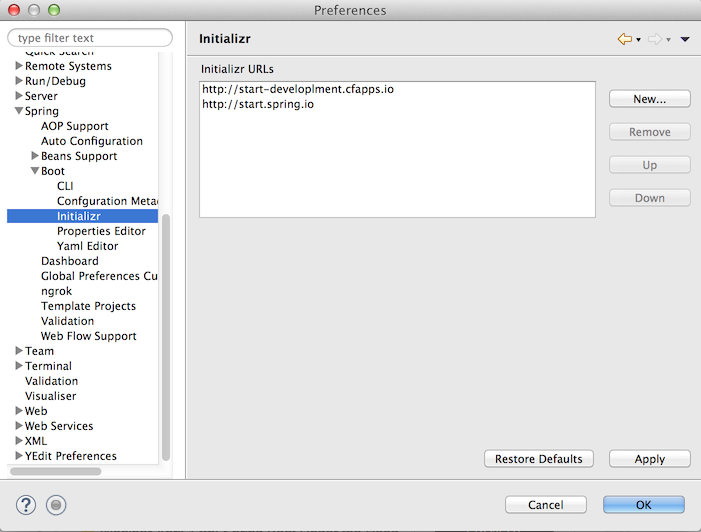Click the New... button
701x532 pixels.
[x=650, y=99]
